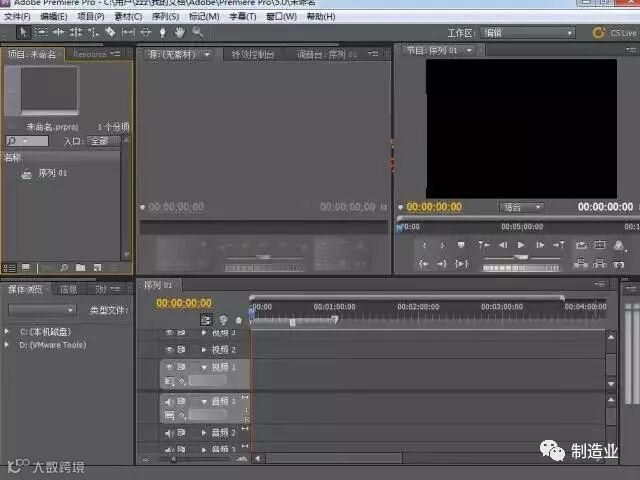The width and height of the screenshot is (640, 480).
Task: Expand the C: (本机磁盘) drive
Action: (7, 331)
